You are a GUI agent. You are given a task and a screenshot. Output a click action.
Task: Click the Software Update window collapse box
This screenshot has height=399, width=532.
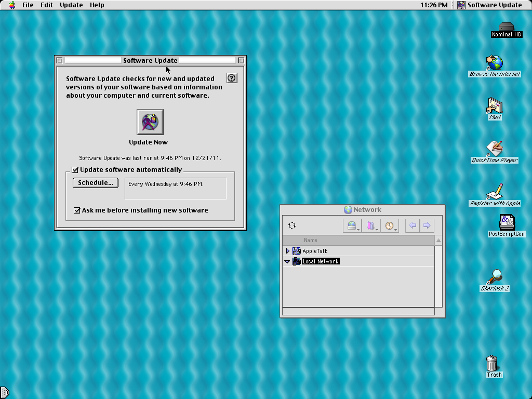pyautogui.click(x=241, y=60)
